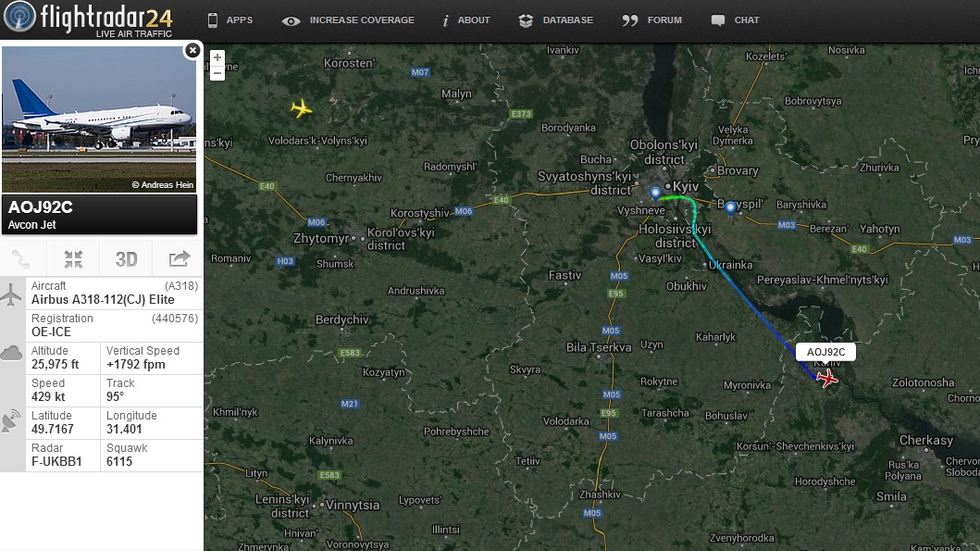The height and width of the screenshot is (551, 980).
Task: Open the Chat
Action: click(735, 20)
